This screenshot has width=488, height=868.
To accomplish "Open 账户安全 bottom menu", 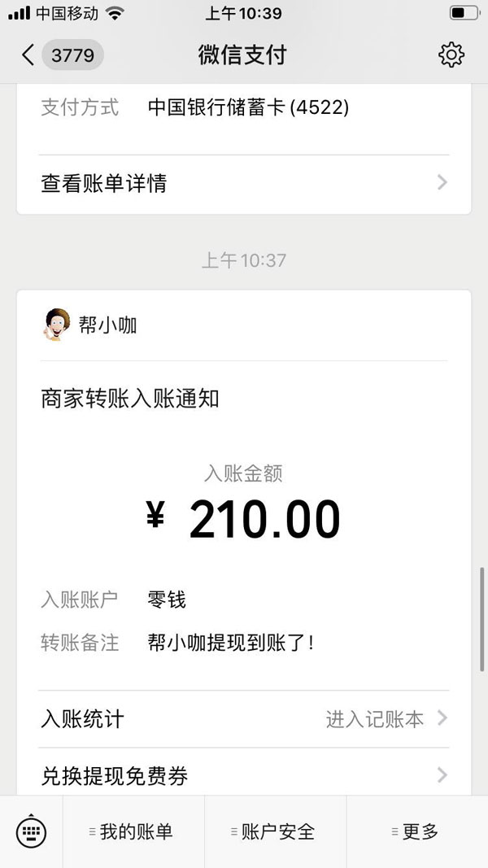I will tap(275, 831).
